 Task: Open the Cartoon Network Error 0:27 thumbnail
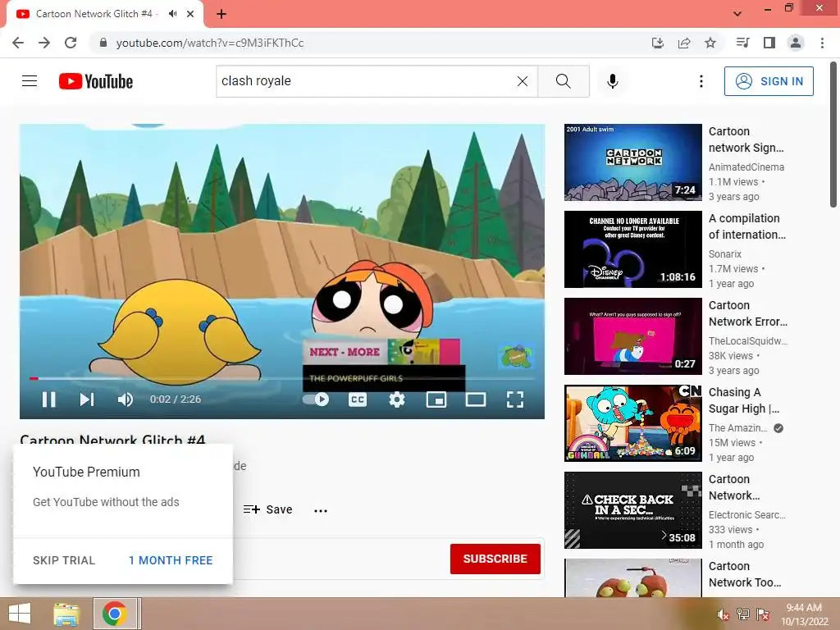pos(632,336)
